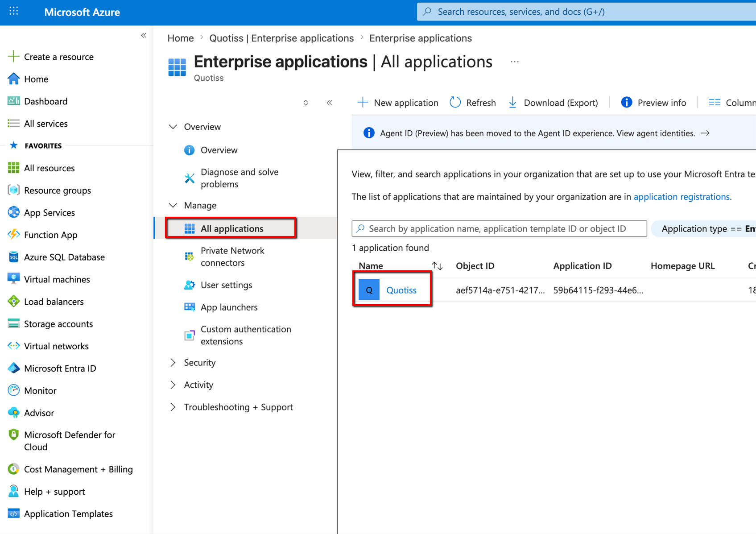The width and height of the screenshot is (756, 534).
Task: Collapse the blade navigation menu
Action: click(329, 103)
